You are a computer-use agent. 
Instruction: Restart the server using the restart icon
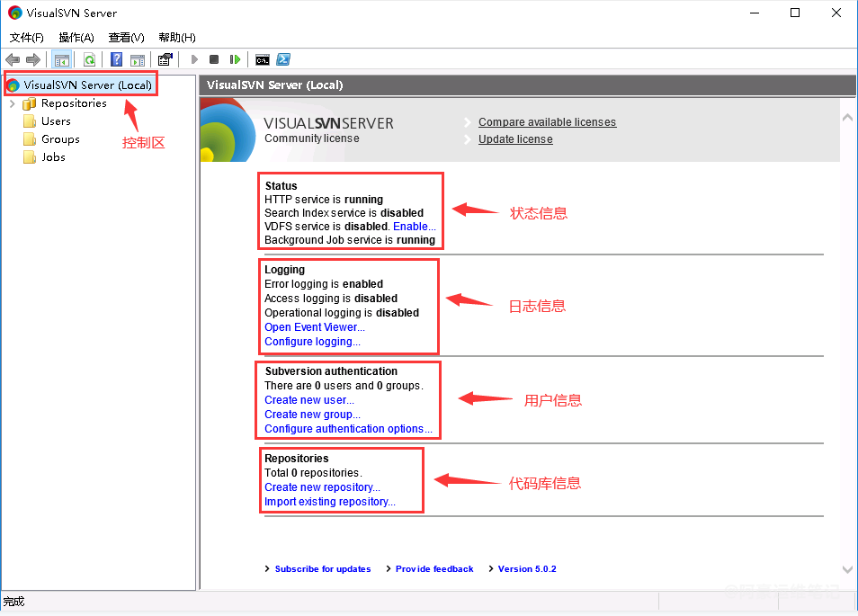coord(235,59)
